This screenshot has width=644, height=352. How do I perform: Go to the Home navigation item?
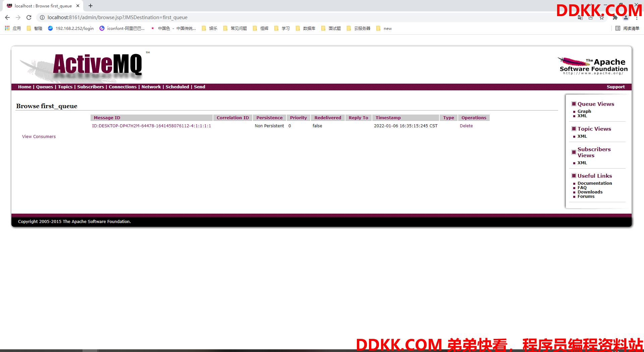coord(24,87)
